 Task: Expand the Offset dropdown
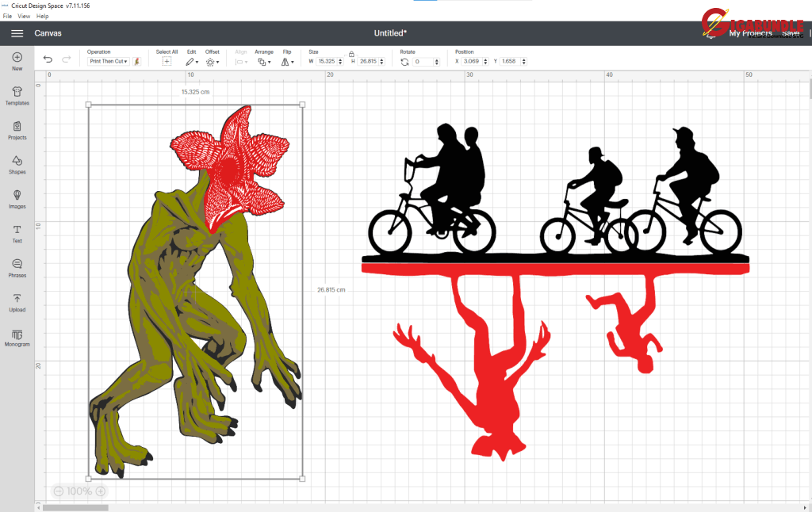coord(212,61)
